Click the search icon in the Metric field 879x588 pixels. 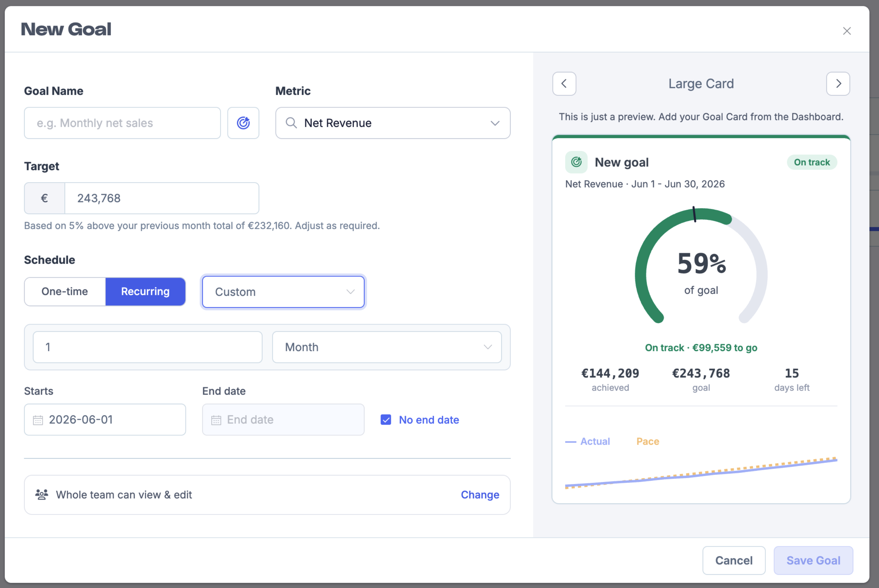click(x=291, y=123)
